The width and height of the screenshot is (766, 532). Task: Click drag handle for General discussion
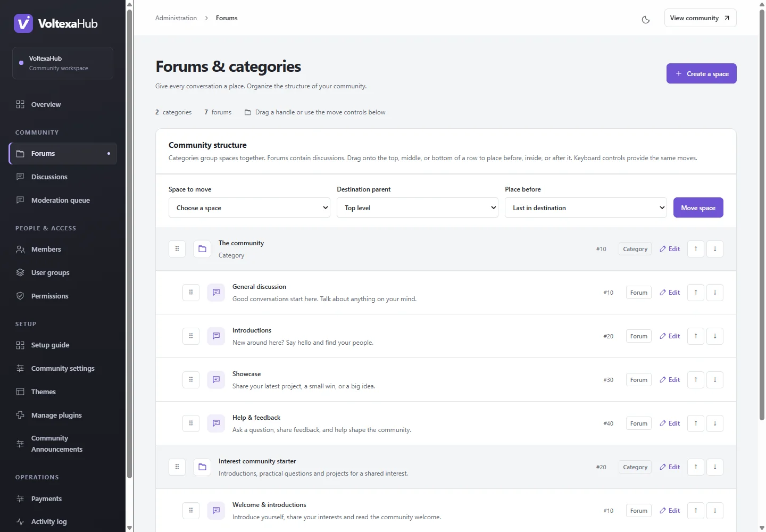click(191, 293)
